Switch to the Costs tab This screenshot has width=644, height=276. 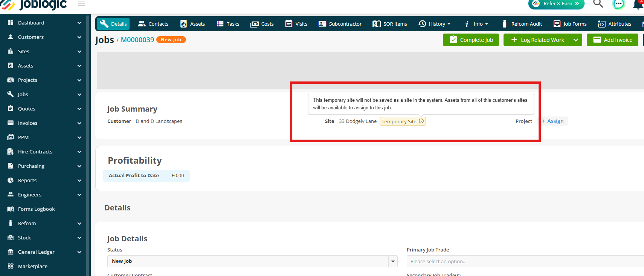[262, 24]
